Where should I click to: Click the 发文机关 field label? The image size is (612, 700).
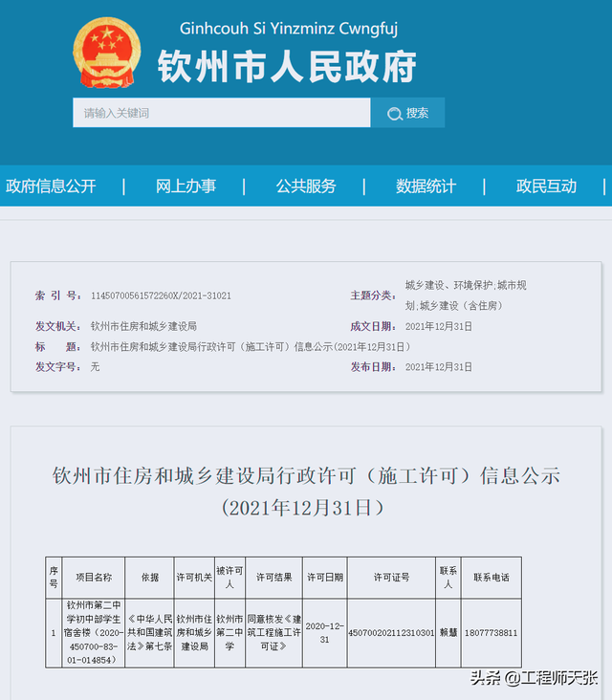coord(57,326)
